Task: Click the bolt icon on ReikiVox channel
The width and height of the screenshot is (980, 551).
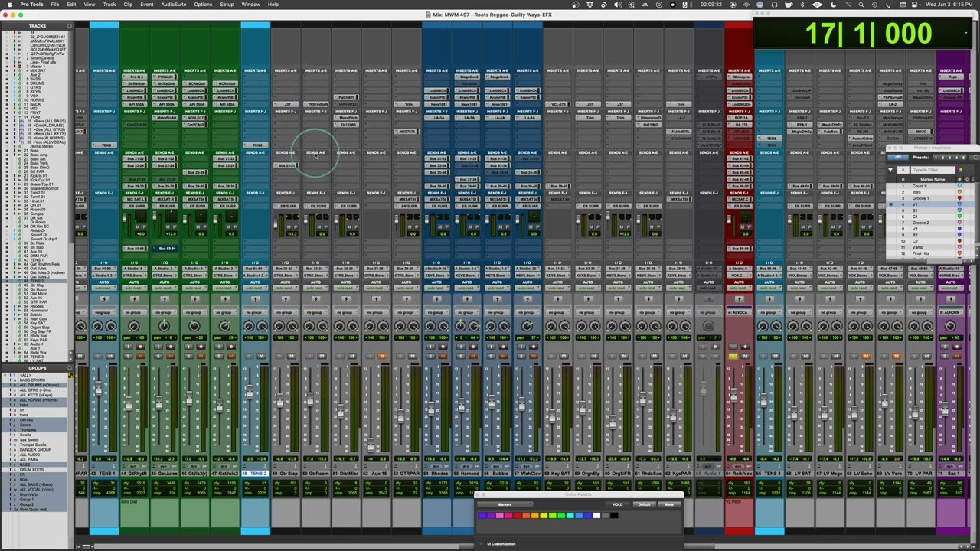Action: (739, 298)
